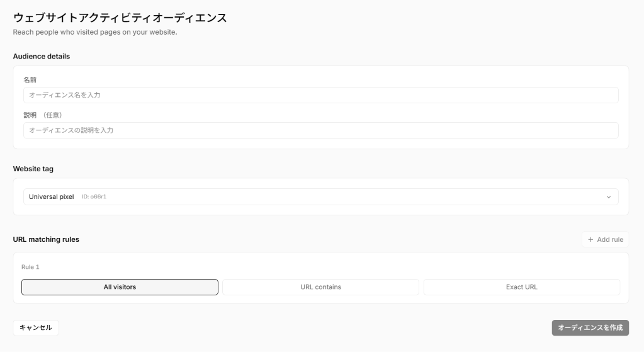Screen dimensions: 644x352
Task: Click the キャンセル button
Action: click(36, 328)
